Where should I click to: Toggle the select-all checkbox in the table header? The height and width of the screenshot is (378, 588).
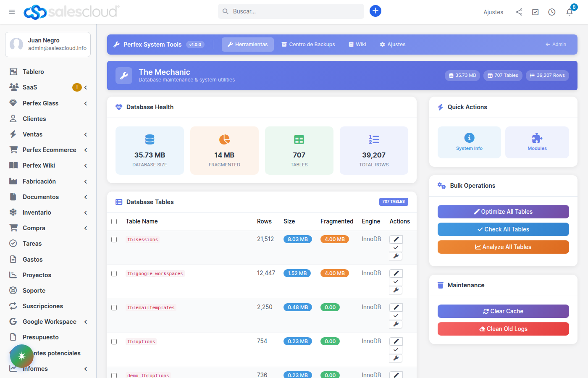(x=114, y=221)
